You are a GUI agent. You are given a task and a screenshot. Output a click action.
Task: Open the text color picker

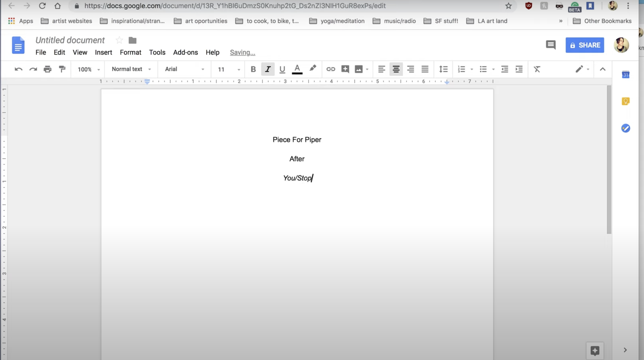tap(297, 69)
